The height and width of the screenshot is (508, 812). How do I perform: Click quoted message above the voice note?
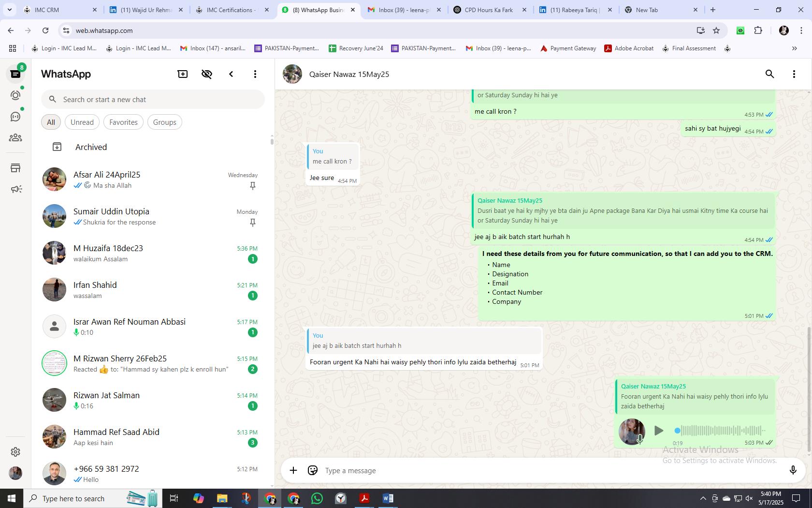click(695, 396)
